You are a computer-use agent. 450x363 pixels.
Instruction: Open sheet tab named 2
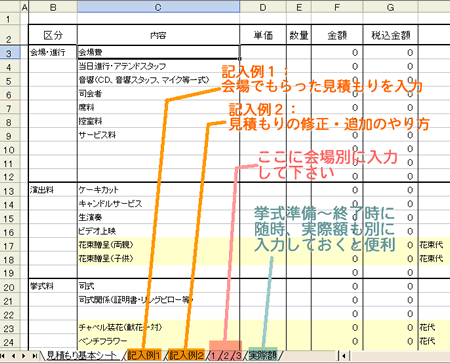click(x=226, y=355)
